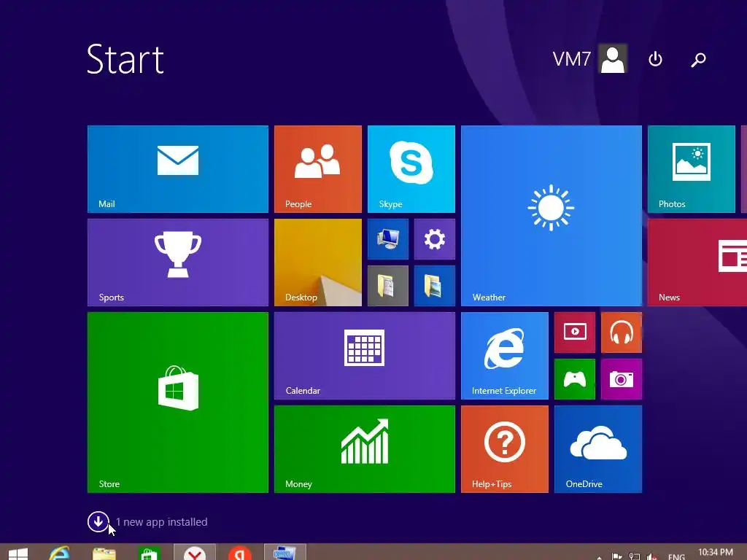Open the Video small tile
Image resolution: width=747 pixels, height=560 pixels.
tap(575, 332)
